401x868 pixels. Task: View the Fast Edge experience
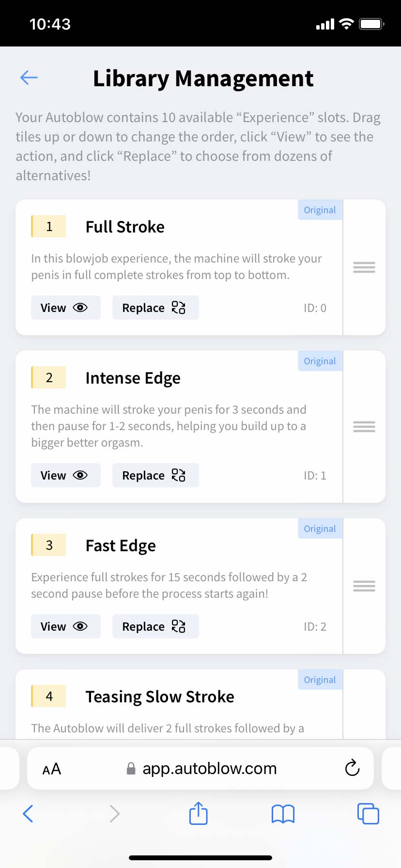point(65,626)
